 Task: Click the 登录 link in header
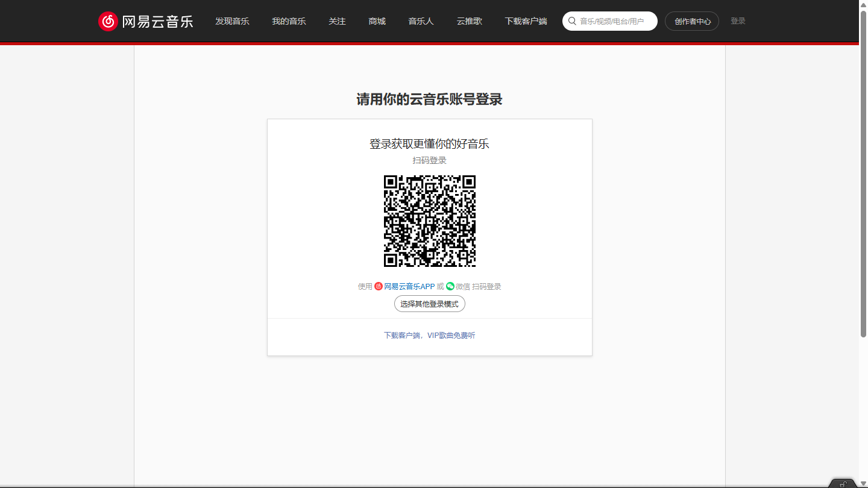[738, 21]
